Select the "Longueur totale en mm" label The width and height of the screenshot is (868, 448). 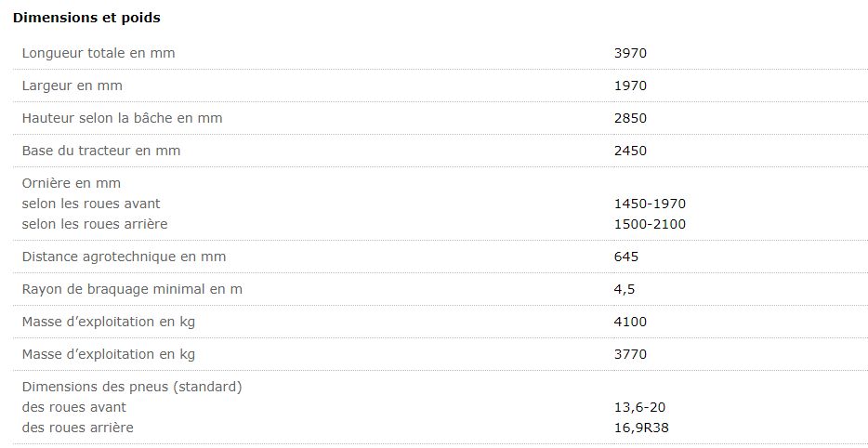coord(99,53)
